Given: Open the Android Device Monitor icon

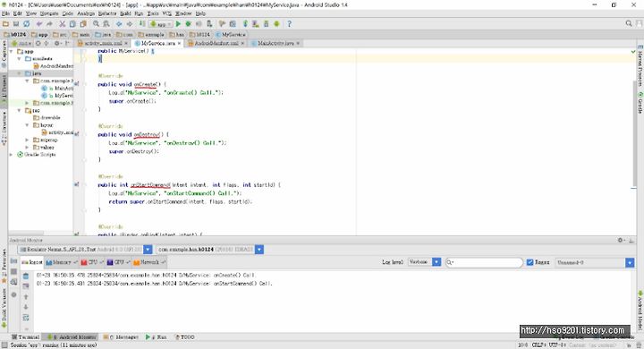Looking at the screenshot, I should (276, 24).
